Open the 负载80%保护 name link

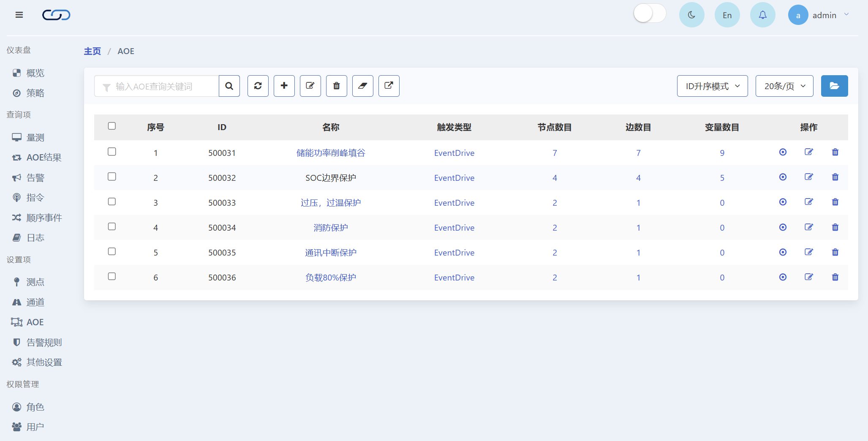coord(331,278)
